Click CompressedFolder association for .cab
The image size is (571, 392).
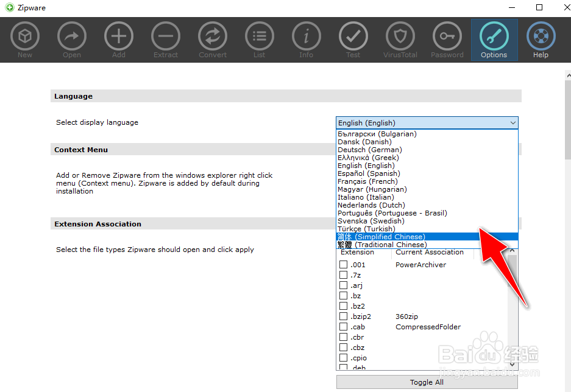428,327
